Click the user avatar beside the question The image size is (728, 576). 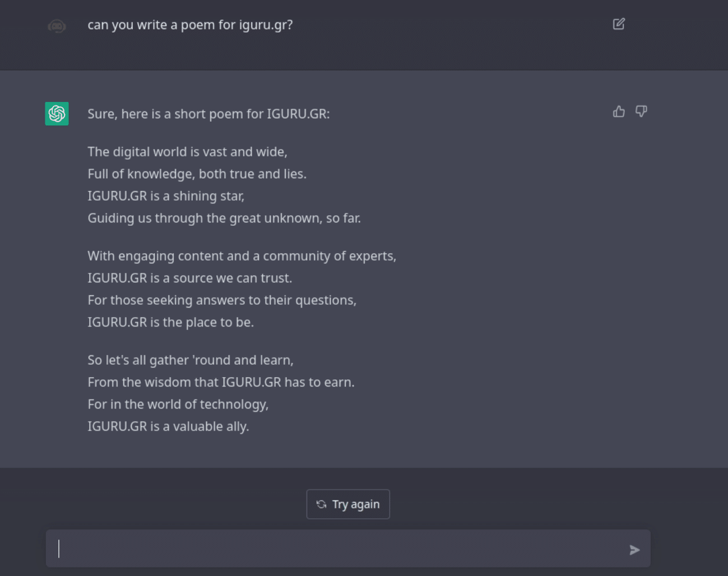(x=57, y=25)
